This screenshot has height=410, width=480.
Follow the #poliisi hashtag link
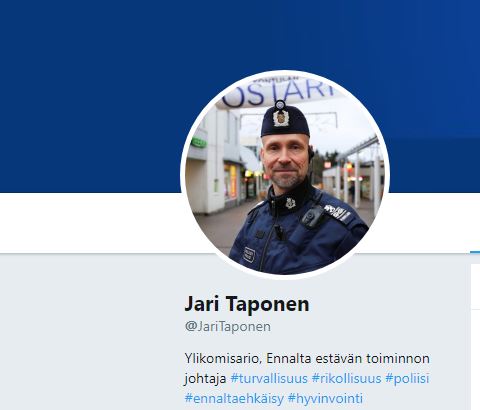pyautogui.click(x=407, y=379)
